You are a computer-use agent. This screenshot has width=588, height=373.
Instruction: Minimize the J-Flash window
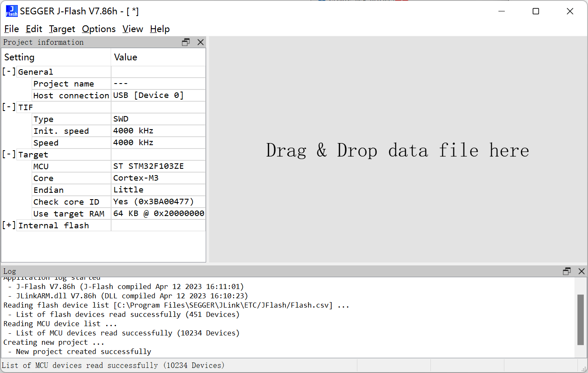click(x=502, y=11)
